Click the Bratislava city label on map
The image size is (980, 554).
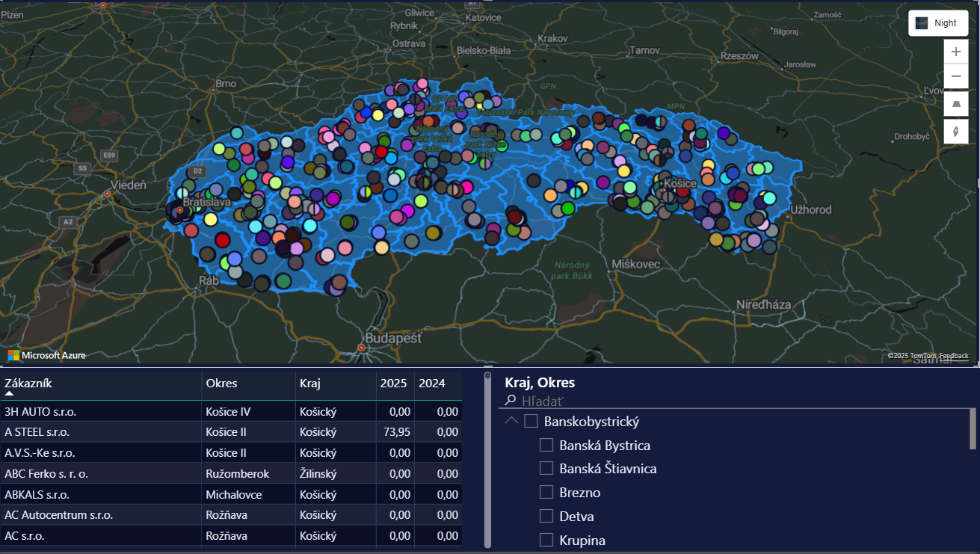206,202
